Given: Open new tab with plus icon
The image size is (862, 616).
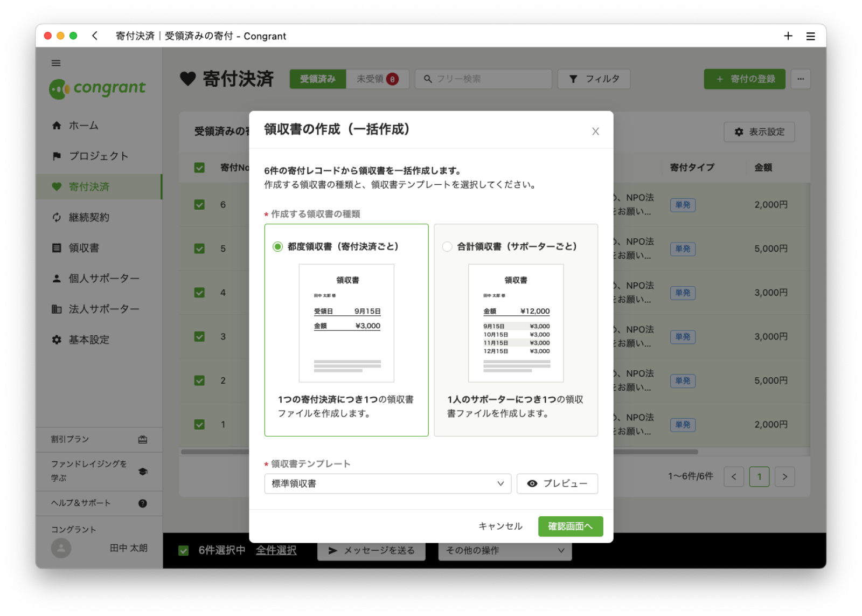Looking at the screenshot, I should click(788, 36).
